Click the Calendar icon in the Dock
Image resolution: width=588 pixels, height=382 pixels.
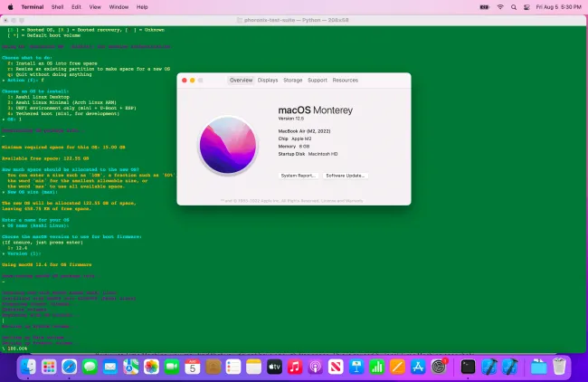[x=193, y=367]
